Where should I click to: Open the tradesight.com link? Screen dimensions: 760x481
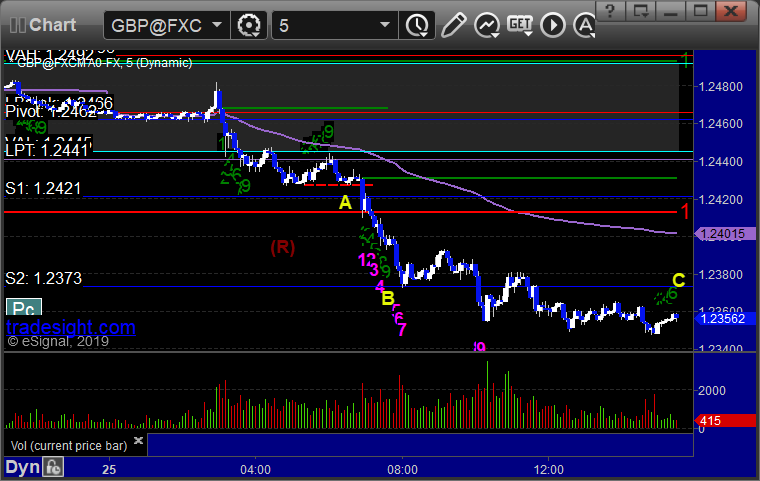coord(71,327)
